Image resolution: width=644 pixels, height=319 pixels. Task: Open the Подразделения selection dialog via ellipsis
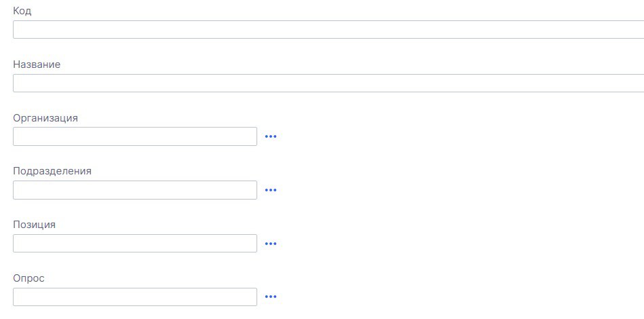271,190
